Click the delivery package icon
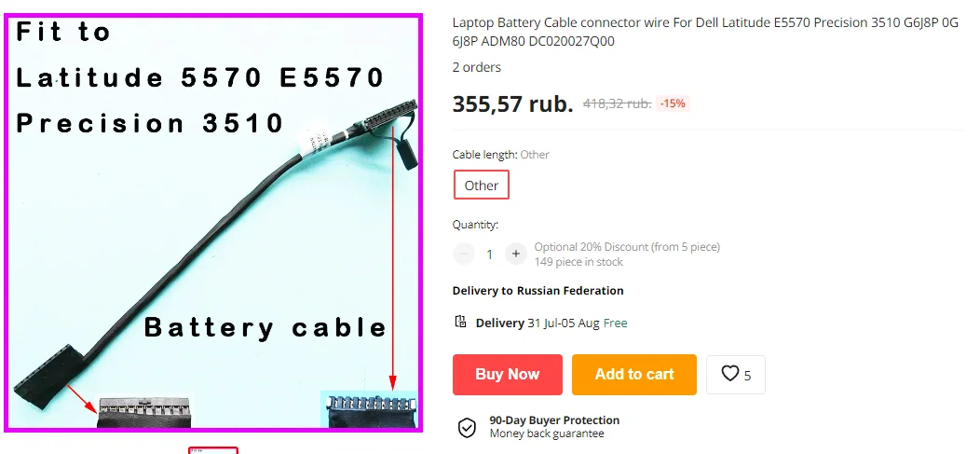Image resolution: width=980 pixels, height=454 pixels. pyautogui.click(x=460, y=323)
